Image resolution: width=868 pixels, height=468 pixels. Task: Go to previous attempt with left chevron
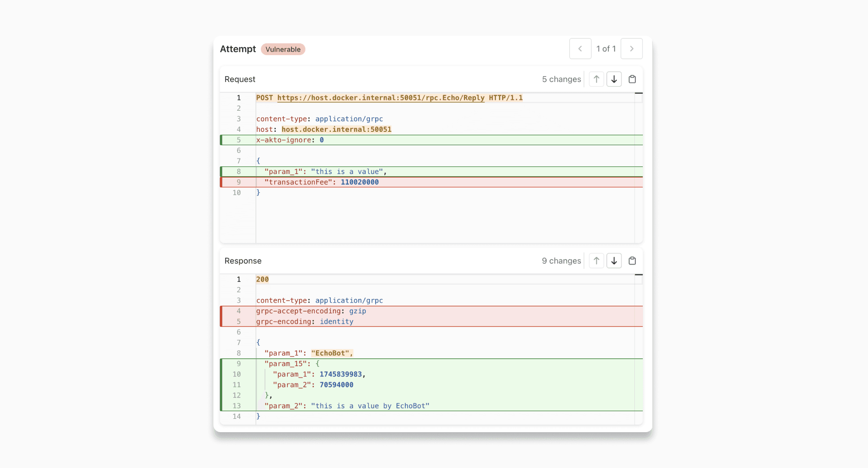(580, 48)
